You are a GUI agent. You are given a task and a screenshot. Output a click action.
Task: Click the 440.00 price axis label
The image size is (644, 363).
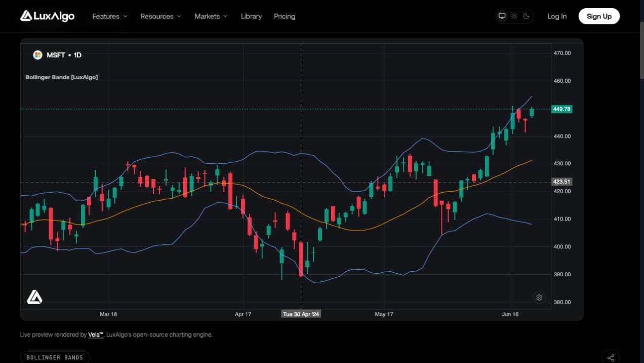[562, 136]
